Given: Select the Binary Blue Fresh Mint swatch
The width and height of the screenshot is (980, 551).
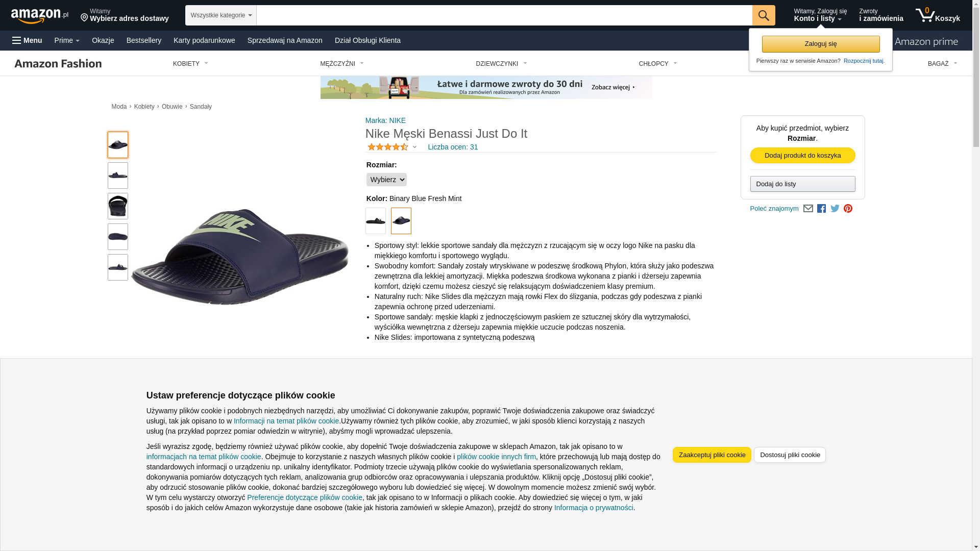Looking at the screenshot, I should [401, 221].
